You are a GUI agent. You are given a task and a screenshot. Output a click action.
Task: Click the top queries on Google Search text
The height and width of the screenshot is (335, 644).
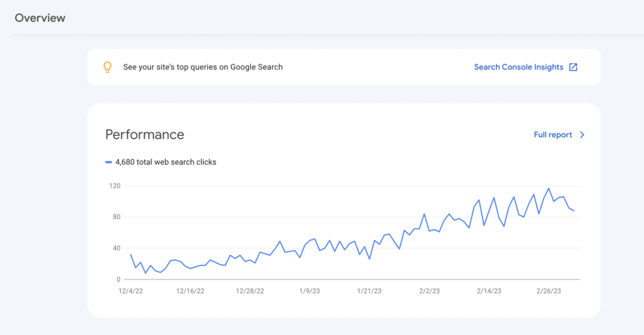tap(203, 67)
